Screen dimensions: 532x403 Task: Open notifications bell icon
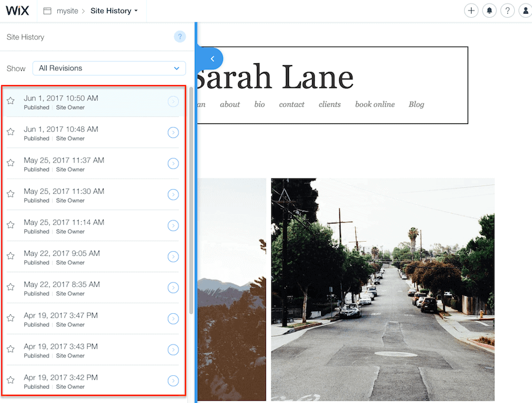(489, 11)
